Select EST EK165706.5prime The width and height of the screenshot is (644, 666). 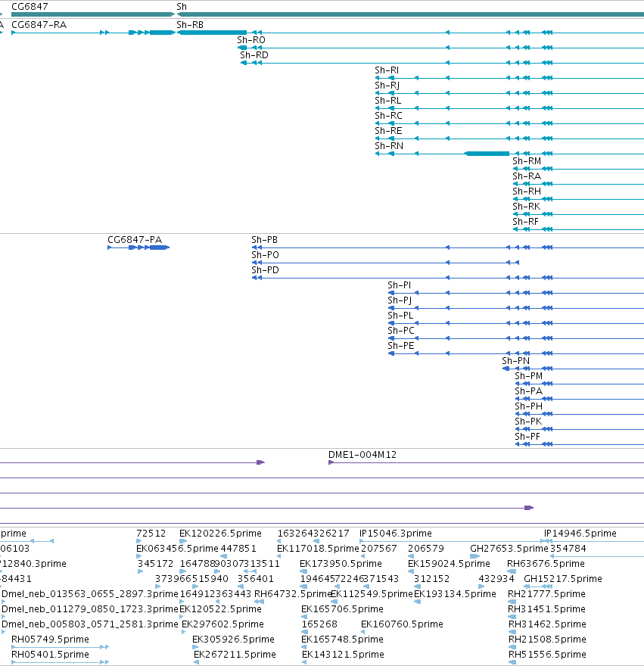(342, 609)
